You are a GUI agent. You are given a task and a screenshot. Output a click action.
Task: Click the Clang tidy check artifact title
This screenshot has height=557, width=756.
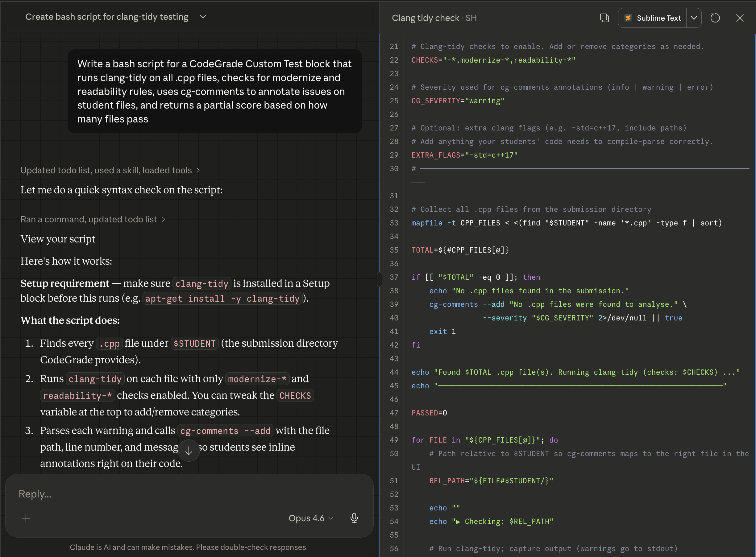point(426,18)
